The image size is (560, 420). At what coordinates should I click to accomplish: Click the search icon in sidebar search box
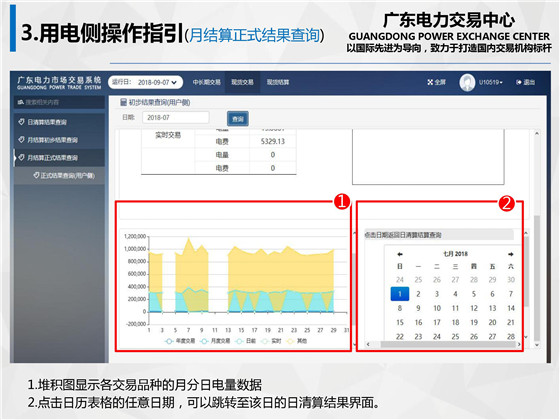21,102
